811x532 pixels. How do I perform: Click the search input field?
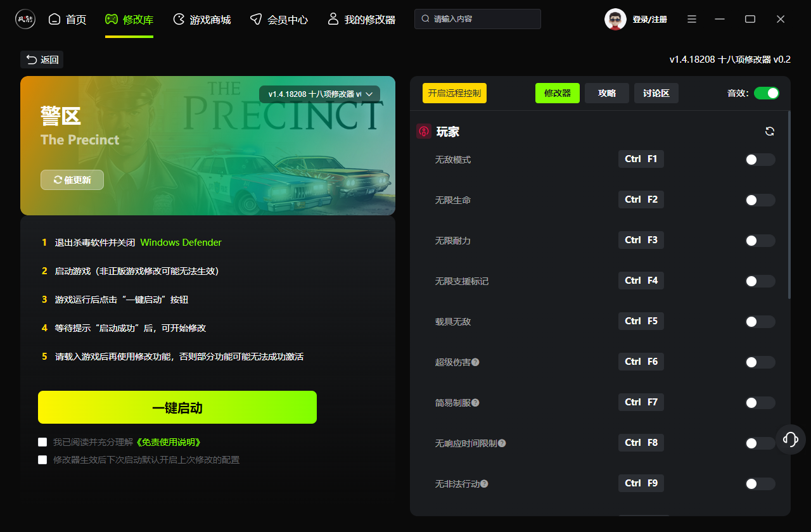[x=478, y=19]
